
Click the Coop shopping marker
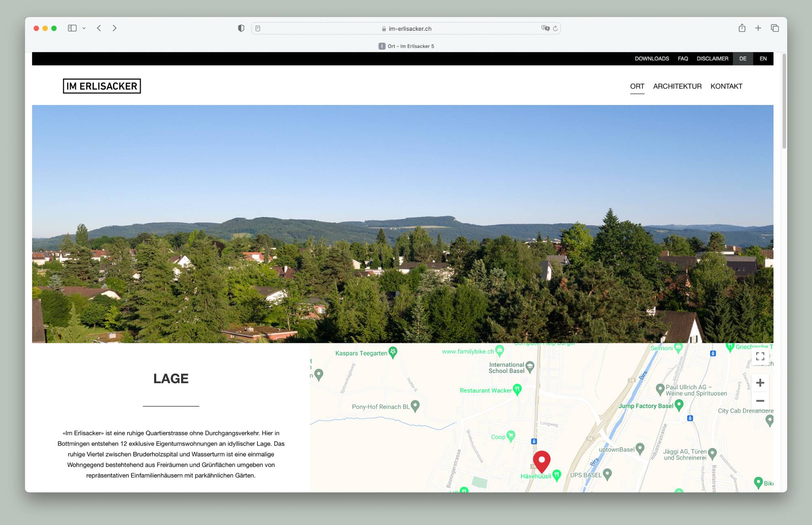(511, 436)
